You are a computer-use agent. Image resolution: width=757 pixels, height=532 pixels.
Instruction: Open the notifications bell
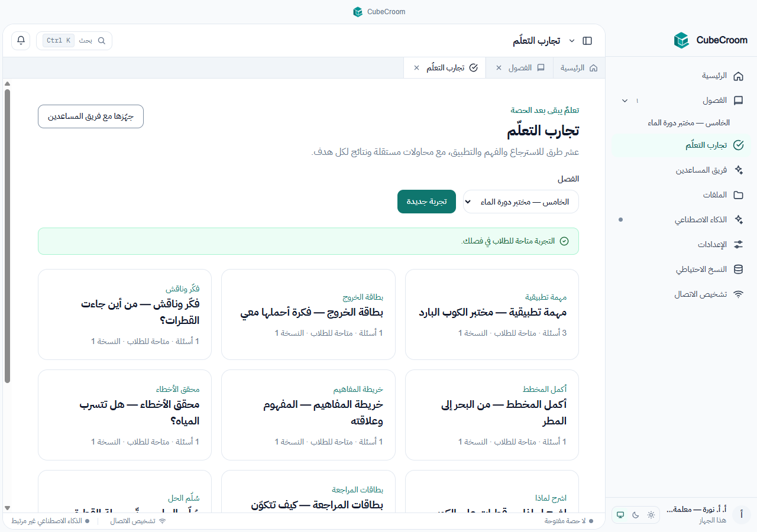(21, 40)
